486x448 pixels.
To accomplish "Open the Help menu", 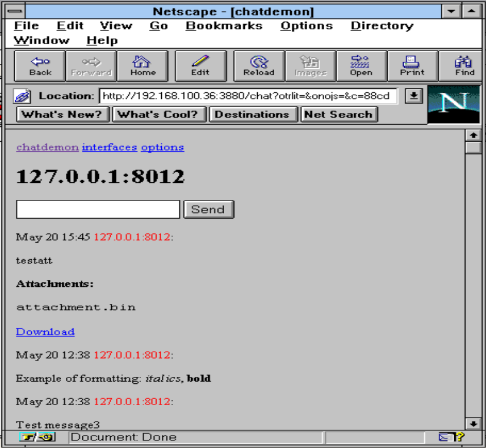I will pyautogui.click(x=102, y=40).
